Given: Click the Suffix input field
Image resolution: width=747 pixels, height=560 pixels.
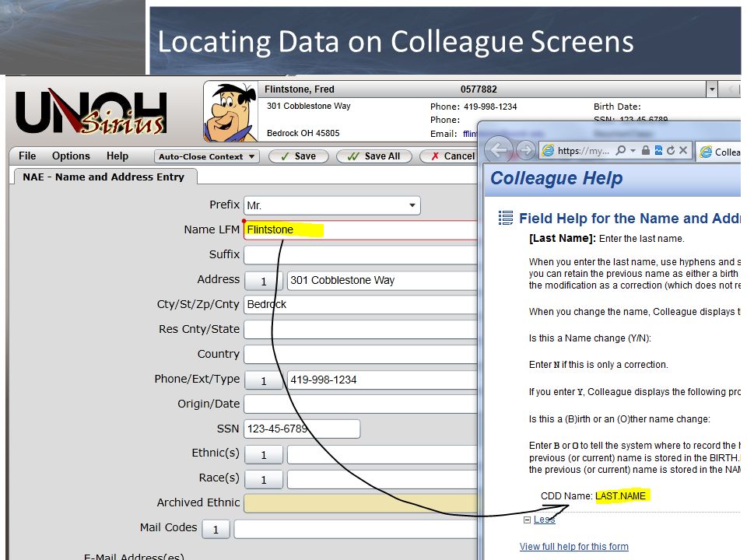Looking at the screenshot, I should coord(360,255).
